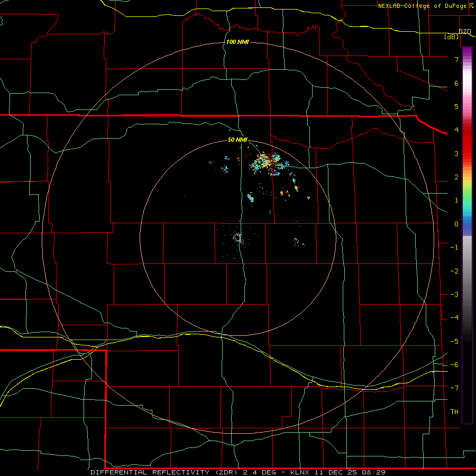Pick the red 3 dB color band

point(467,153)
